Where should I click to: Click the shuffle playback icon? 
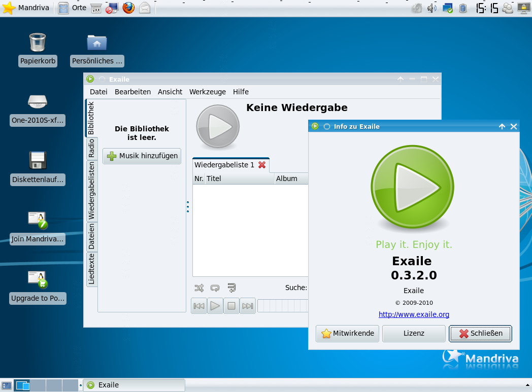199,288
